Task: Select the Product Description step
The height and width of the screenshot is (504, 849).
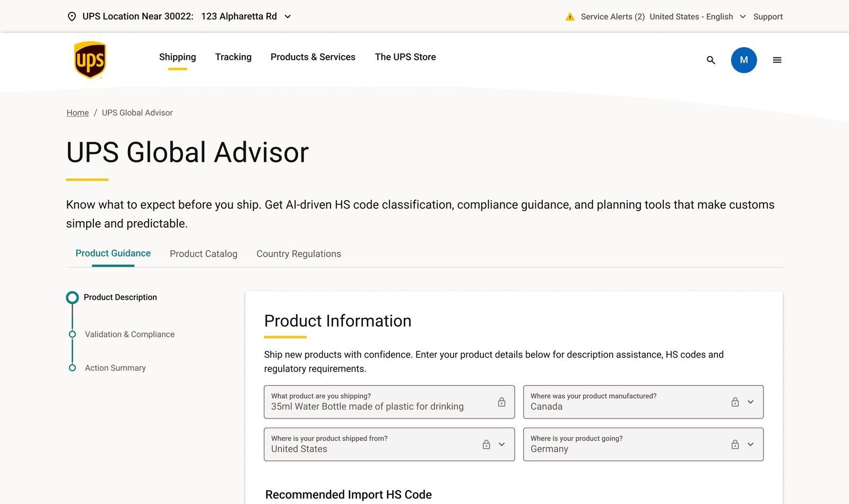Action: (120, 297)
